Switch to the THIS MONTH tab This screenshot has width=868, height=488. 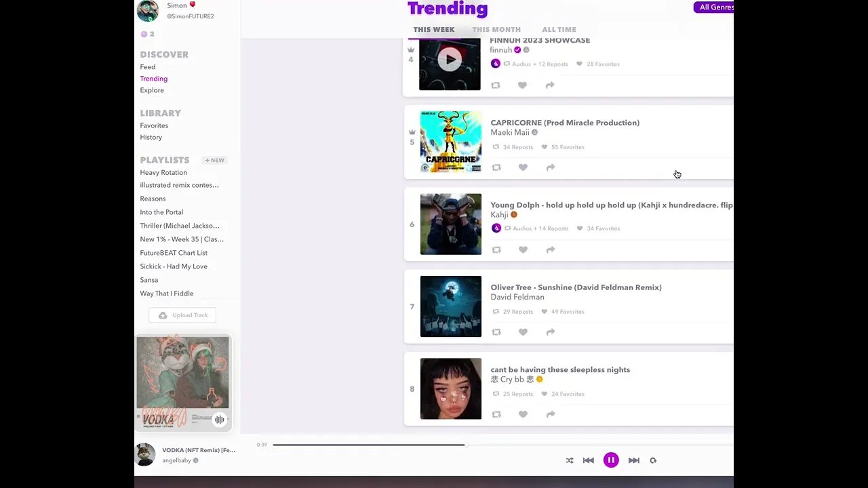click(496, 30)
